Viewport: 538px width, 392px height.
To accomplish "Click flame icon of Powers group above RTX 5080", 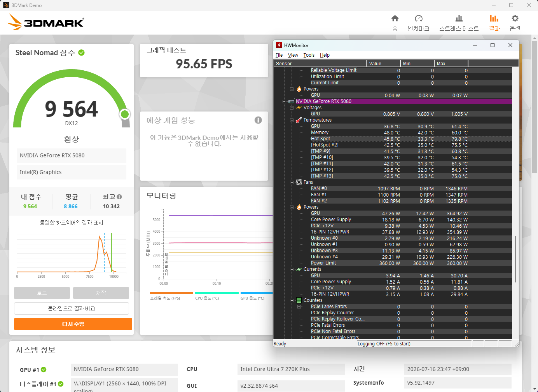I will click(x=299, y=89).
